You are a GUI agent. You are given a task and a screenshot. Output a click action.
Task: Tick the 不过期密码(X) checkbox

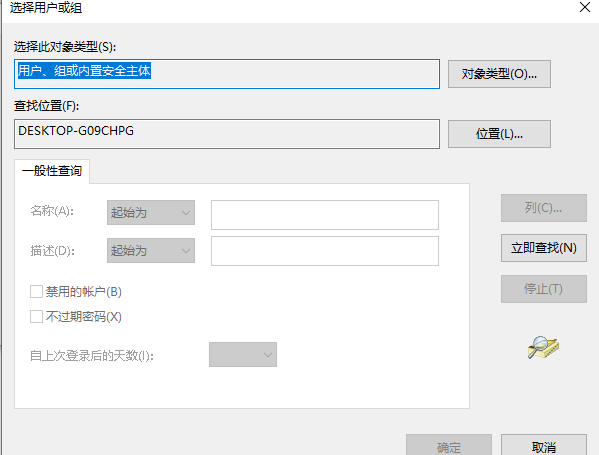point(36,317)
